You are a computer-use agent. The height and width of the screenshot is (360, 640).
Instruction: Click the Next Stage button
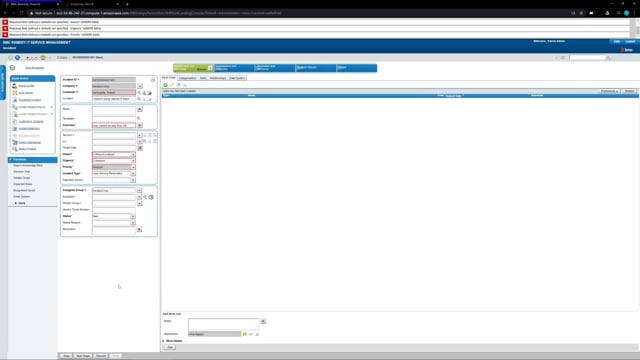tap(83, 356)
